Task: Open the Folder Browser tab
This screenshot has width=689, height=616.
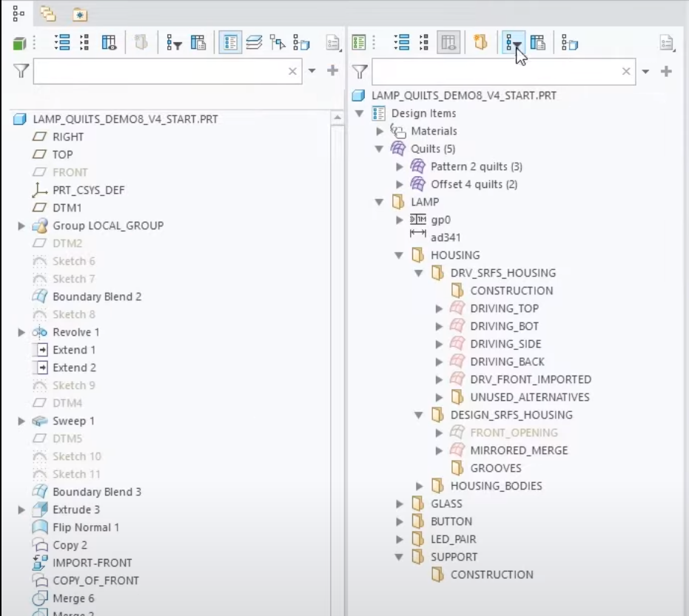Action: 48,13
